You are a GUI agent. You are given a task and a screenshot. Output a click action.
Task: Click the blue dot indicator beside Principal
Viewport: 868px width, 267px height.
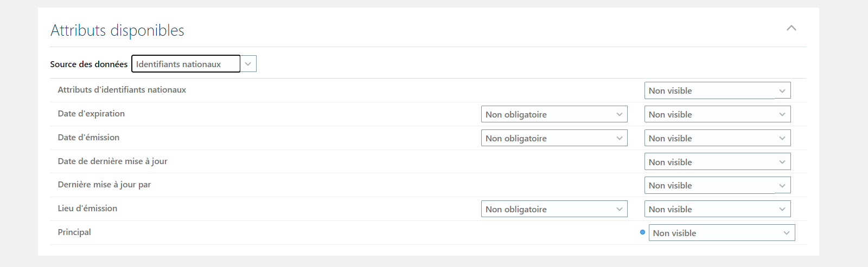tap(642, 232)
